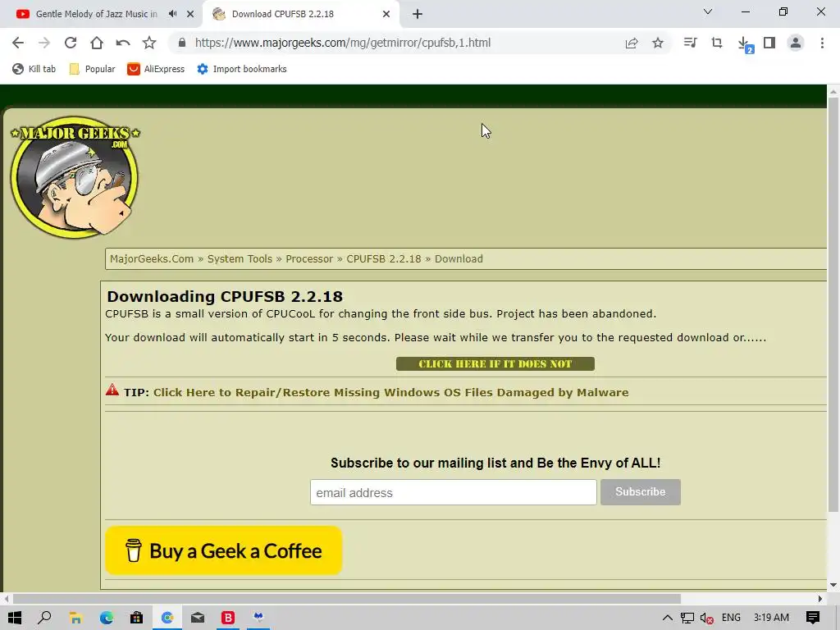
Task: Click the crop screenshot tool icon
Action: tap(717, 43)
